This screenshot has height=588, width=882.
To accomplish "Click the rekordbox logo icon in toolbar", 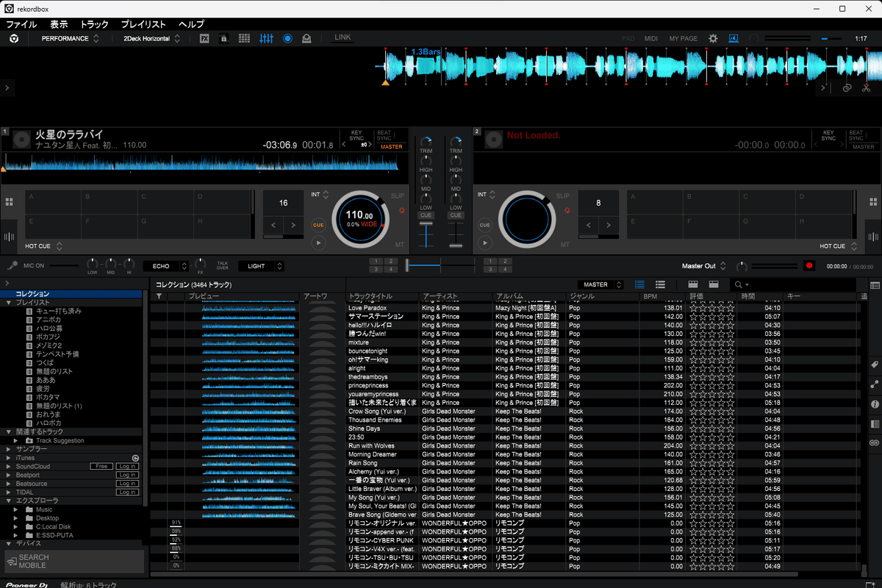I will coord(14,38).
